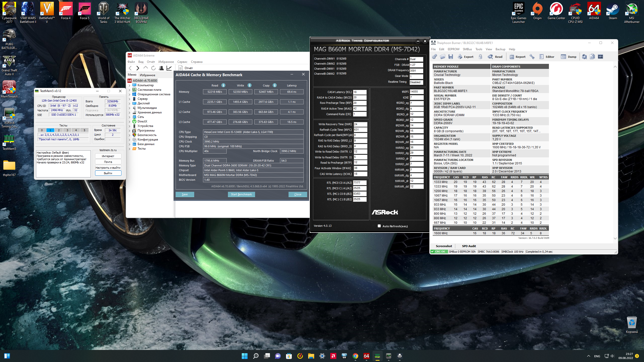
Task: Click the Read button in Thaiphoon Burner toolbar
Action: [x=495, y=57]
